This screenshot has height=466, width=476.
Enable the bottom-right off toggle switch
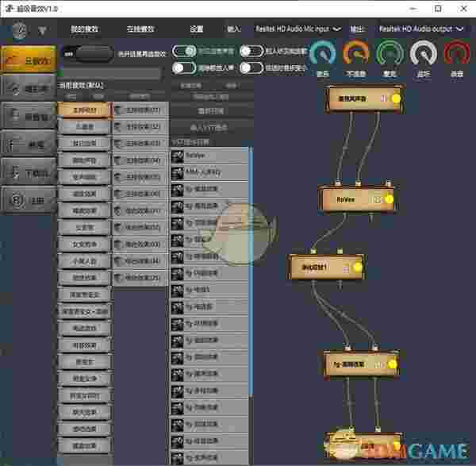pos(251,68)
